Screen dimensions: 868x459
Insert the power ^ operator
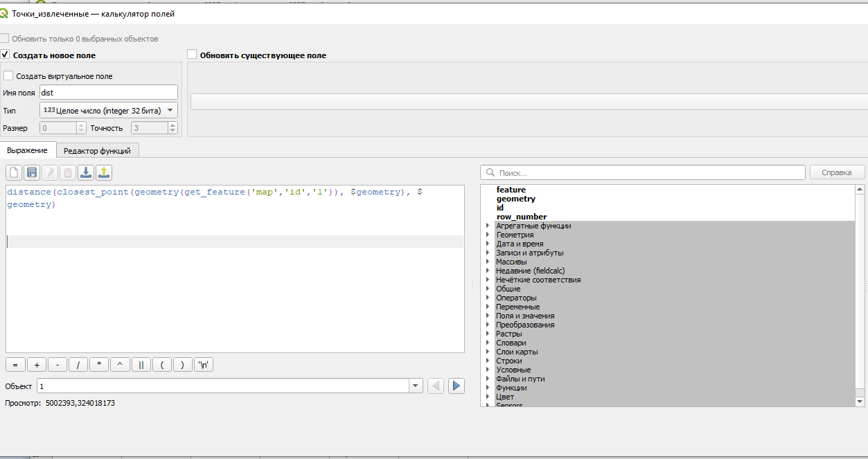point(120,365)
